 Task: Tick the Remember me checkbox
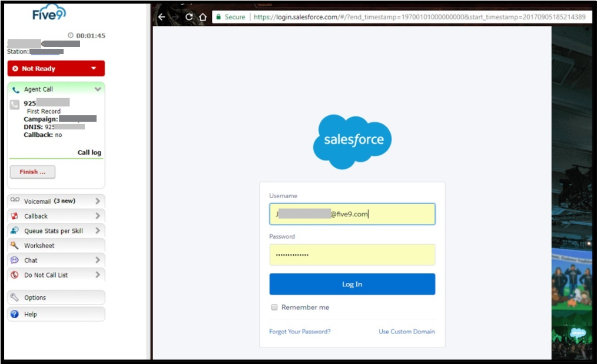[274, 307]
